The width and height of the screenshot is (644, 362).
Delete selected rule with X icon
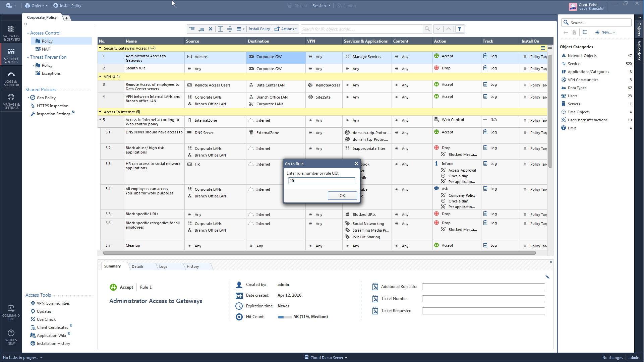coord(211,29)
